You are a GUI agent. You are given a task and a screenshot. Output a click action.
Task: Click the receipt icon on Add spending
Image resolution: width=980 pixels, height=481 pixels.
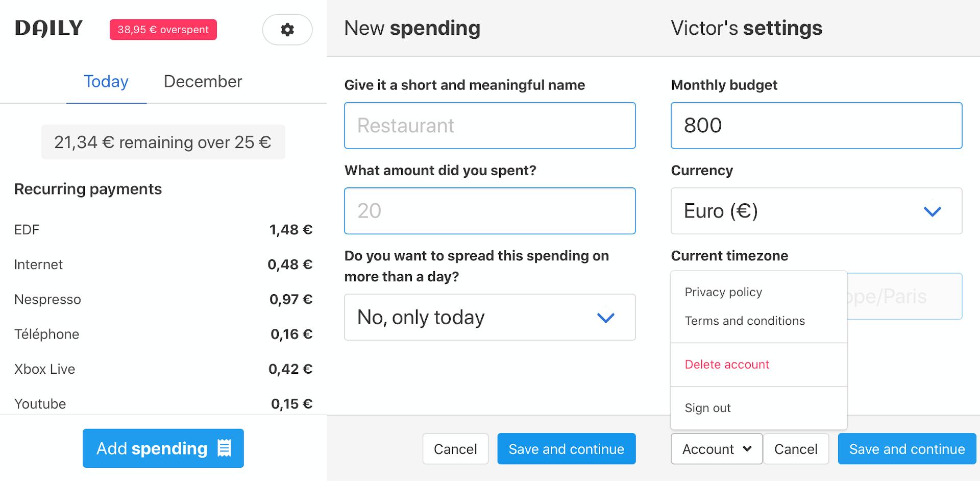tap(225, 448)
